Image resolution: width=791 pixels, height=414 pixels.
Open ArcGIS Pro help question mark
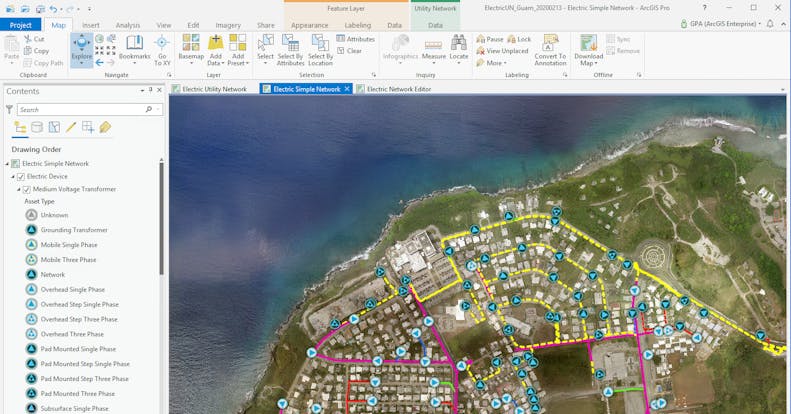[x=704, y=8]
